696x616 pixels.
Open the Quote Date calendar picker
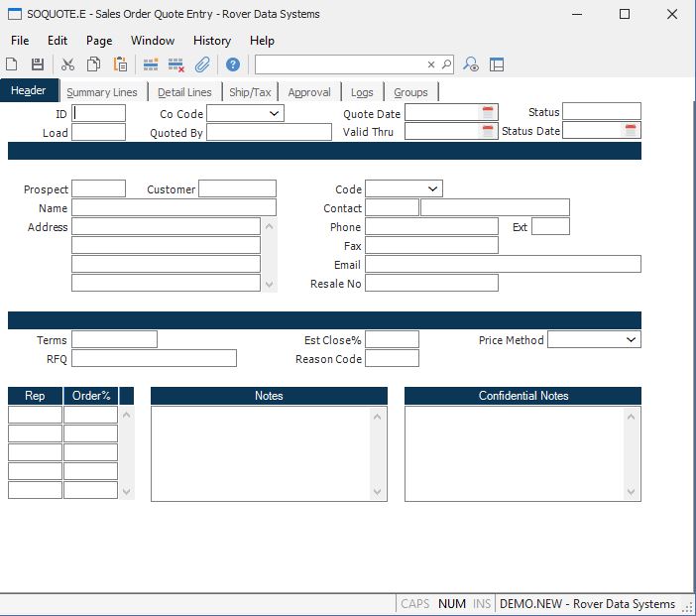488,113
